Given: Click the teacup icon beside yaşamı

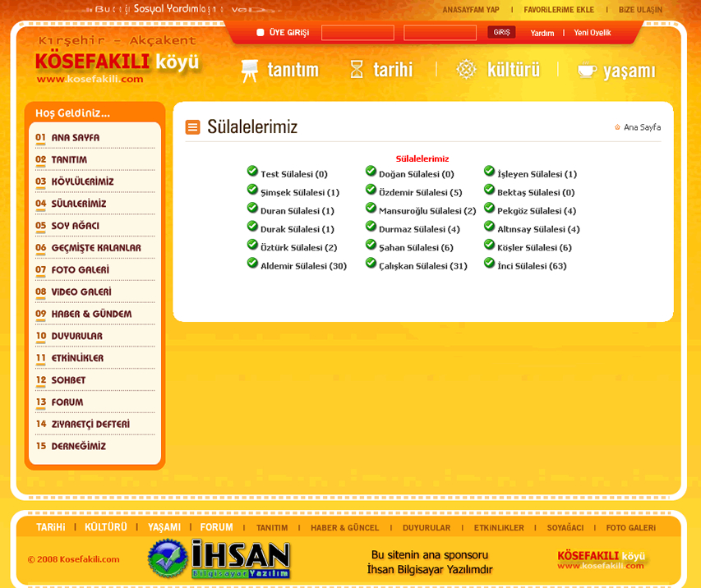Looking at the screenshot, I should tap(587, 70).
